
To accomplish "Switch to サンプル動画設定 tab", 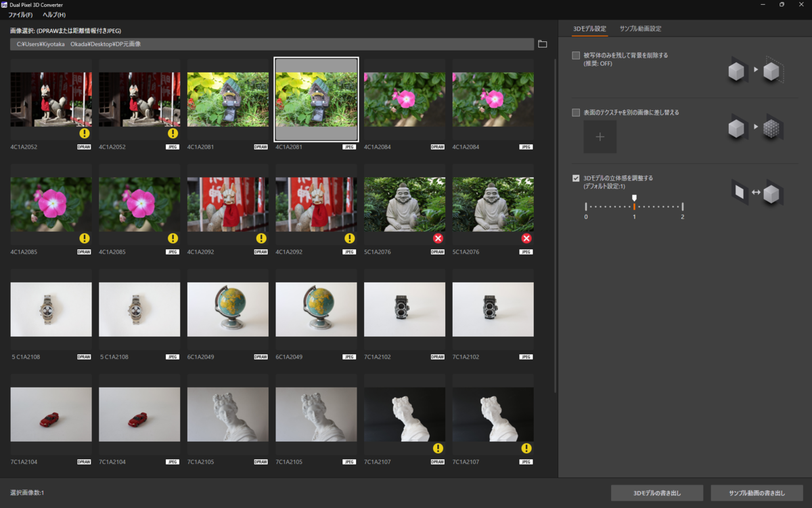I will point(640,28).
